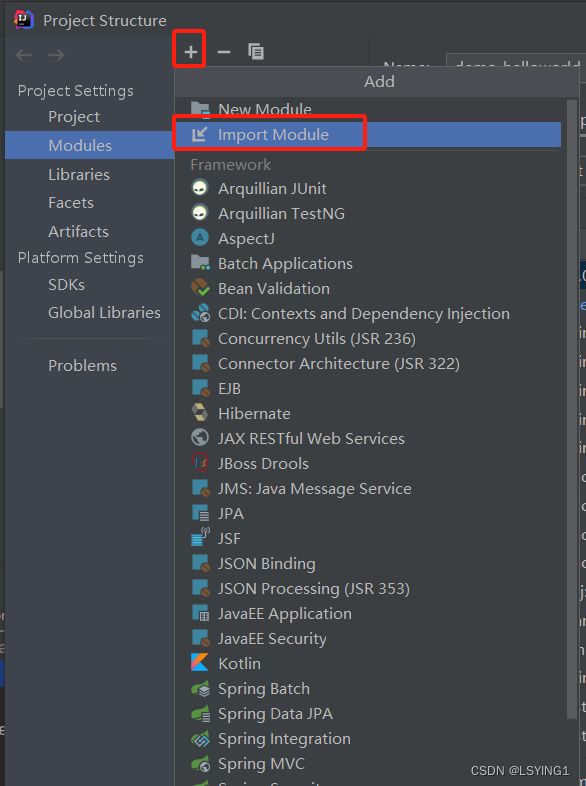This screenshot has width=586, height=786.
Task: Click the Spring Data JPA icon
Action: pos(201,713)
